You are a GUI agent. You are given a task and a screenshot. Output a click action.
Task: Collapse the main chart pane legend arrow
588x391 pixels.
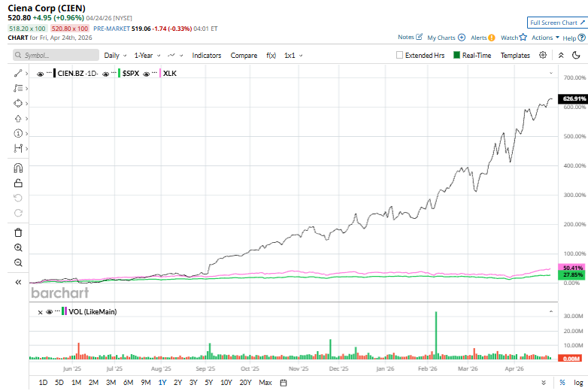(551, 73)
